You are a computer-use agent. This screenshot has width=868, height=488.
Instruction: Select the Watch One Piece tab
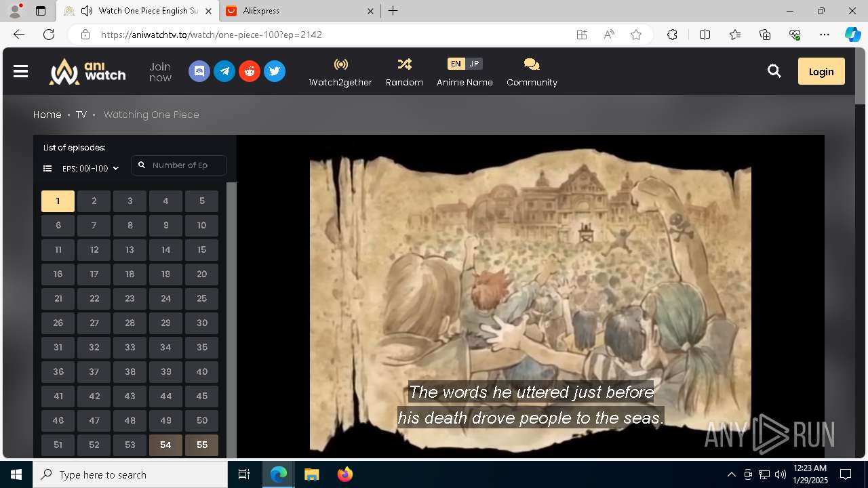[138, 11]
